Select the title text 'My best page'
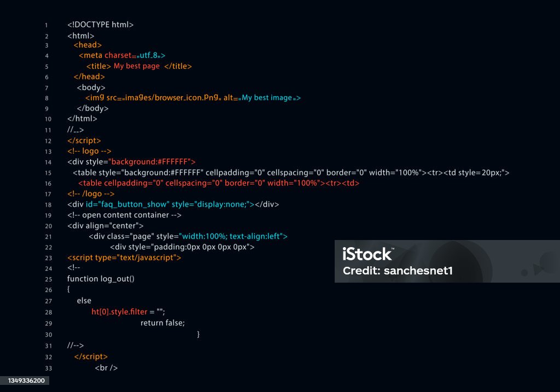Screen dimensions: 560x392 click(x=137, y=66)
